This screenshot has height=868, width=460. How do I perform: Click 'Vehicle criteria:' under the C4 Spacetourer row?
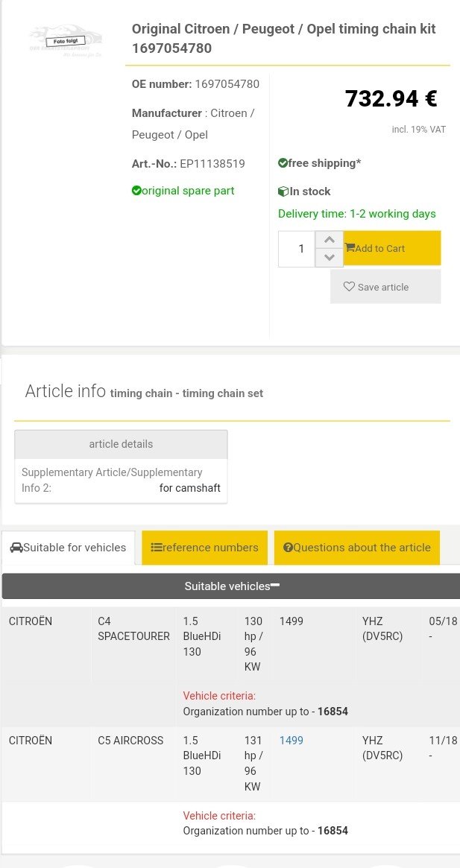coord(219,696)
